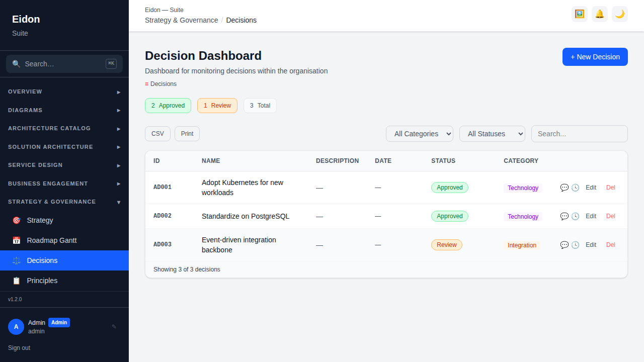
Task: Click "Standardize on PostgreSQL" name
Action: [x=246, y=216]
